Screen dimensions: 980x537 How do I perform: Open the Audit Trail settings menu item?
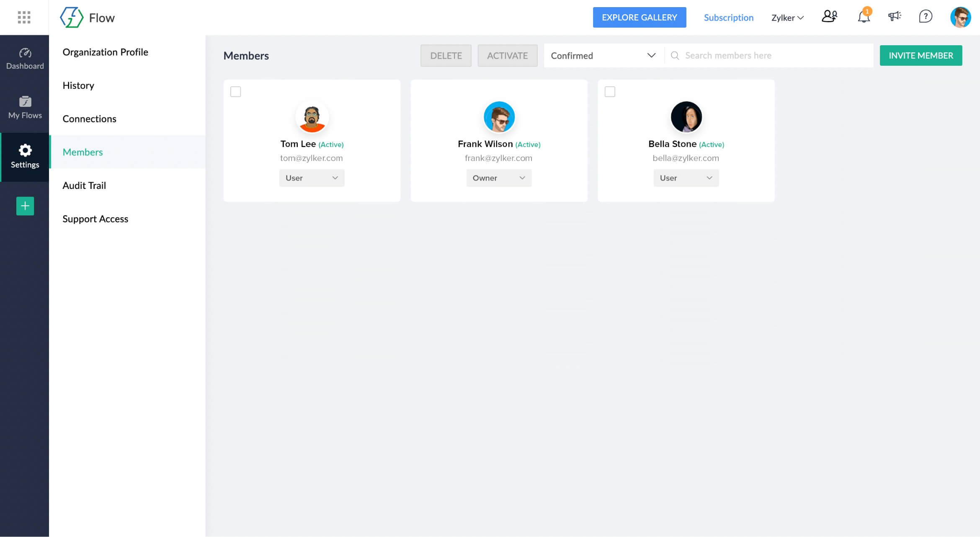(84, 186)
